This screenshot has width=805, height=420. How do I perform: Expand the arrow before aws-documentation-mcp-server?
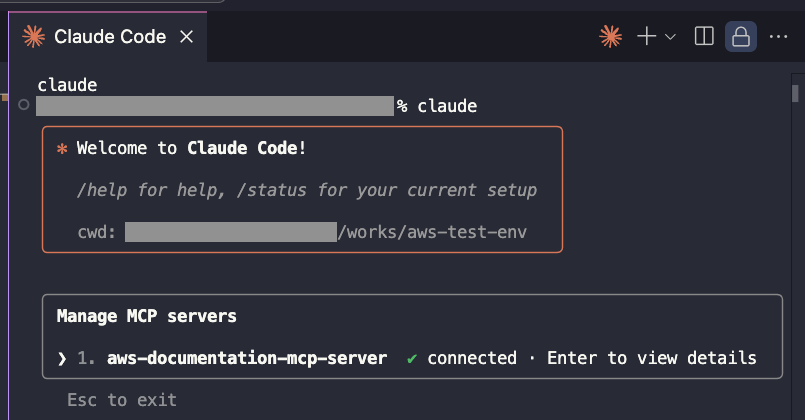click(62, 358)
